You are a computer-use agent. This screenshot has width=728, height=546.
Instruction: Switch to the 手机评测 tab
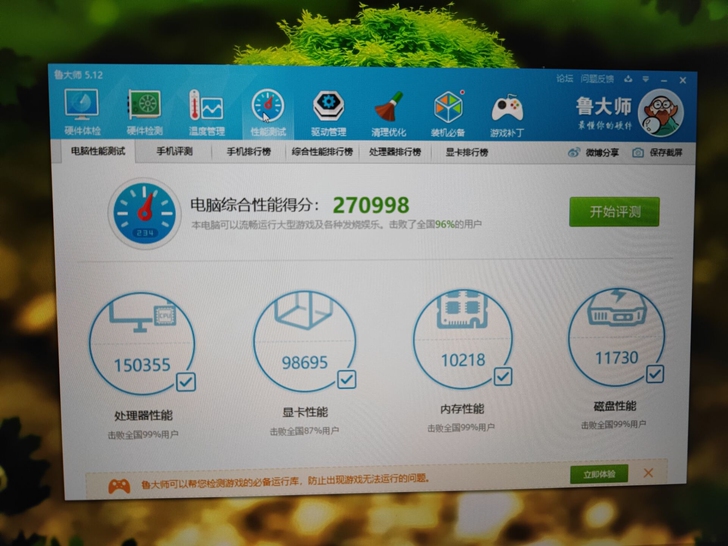pos(174,151)
